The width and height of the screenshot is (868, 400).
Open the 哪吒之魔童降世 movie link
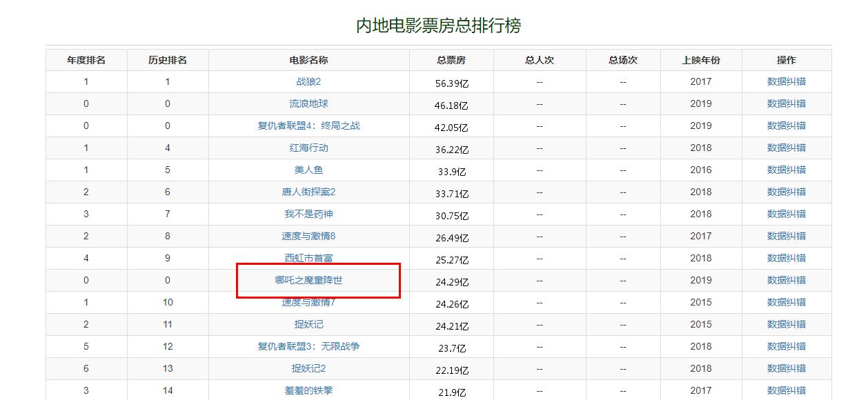click(308, 280)
